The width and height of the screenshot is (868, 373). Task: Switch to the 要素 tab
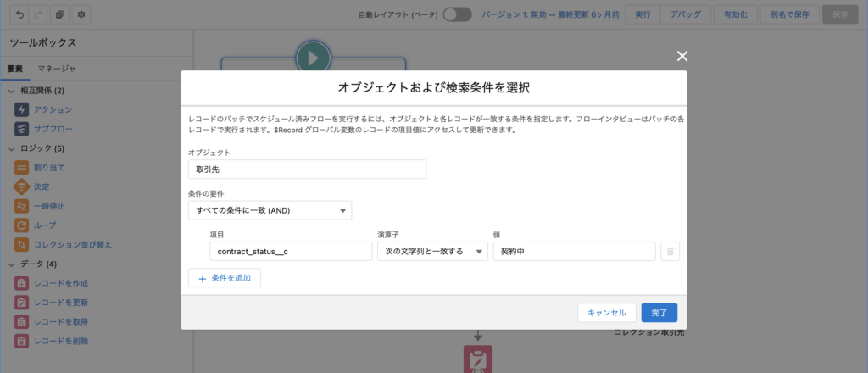click(x=15, y=69)
